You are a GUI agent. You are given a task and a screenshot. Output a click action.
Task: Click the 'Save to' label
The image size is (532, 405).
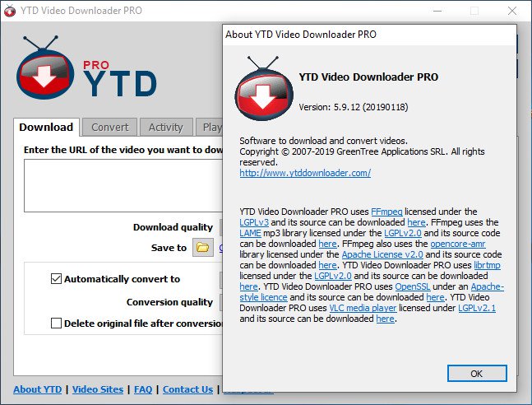(169, 248)
